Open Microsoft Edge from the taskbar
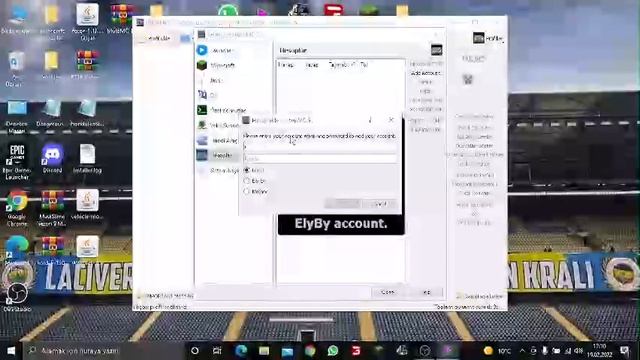The width and height of the screenshot is (640, 360). point(241,351)
